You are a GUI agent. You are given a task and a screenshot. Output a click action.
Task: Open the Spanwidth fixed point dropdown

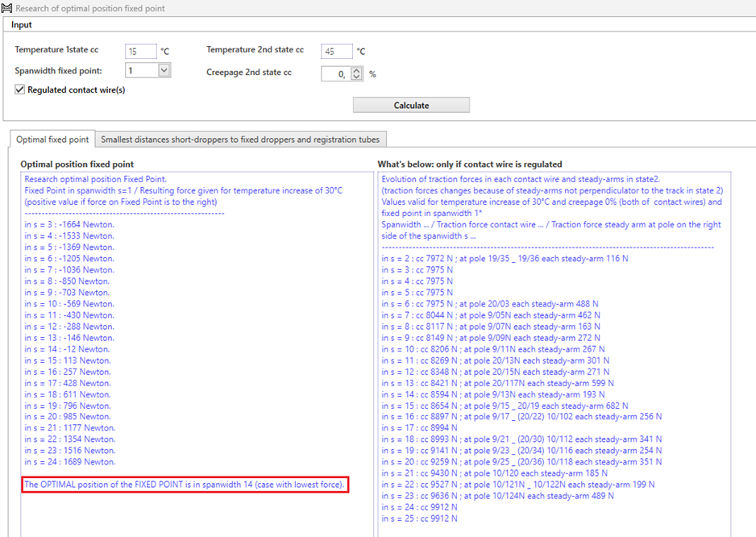[164, 71]
